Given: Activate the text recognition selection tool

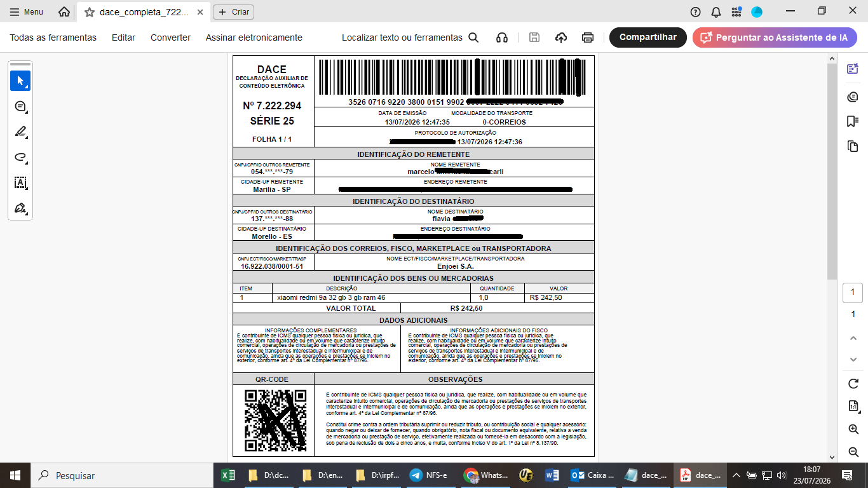Looking at the screenshot, I should click(20, 182).
